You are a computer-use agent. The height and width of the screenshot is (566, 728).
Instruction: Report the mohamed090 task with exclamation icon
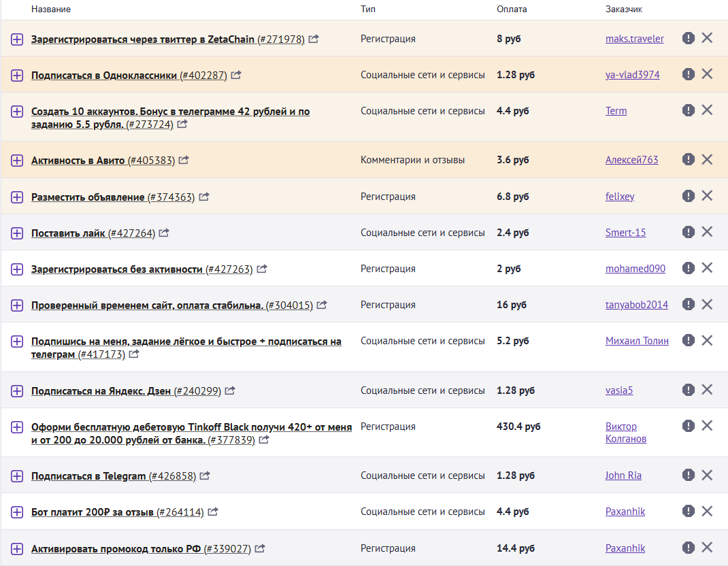(688, 268)
